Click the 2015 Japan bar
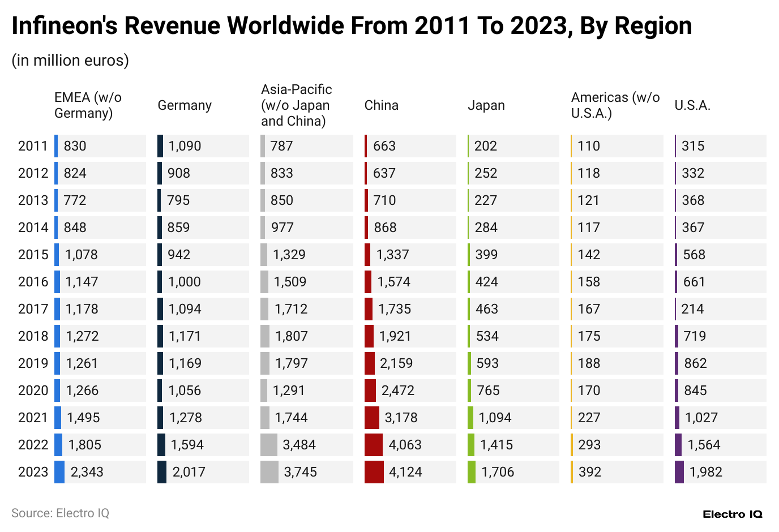 [x=469, y=254]
